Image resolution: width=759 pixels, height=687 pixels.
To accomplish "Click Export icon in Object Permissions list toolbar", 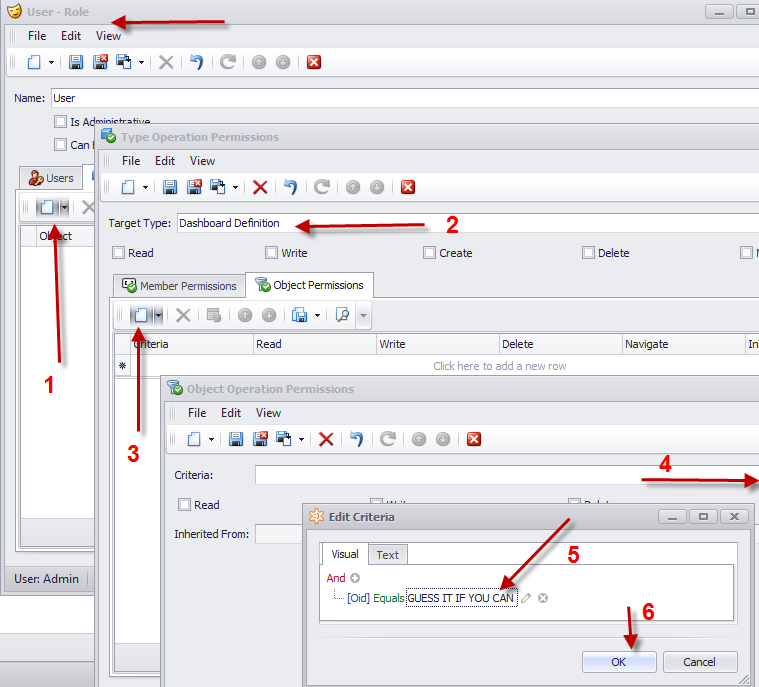I will 300,315.
